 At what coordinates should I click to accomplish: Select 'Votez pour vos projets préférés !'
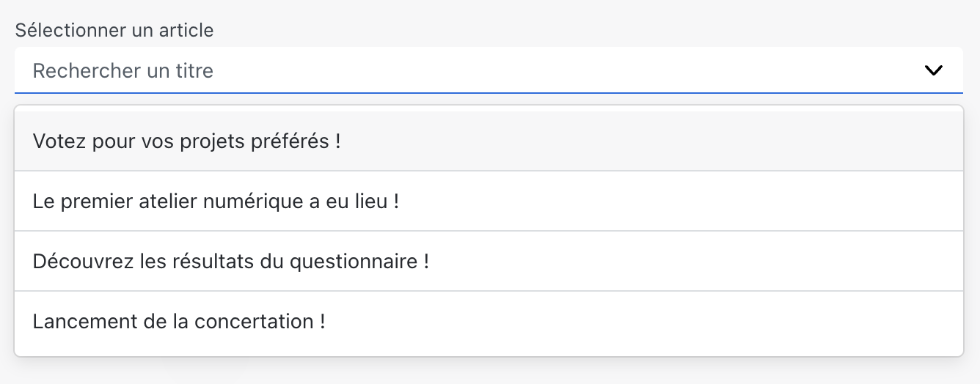click(x=187, y=141)
